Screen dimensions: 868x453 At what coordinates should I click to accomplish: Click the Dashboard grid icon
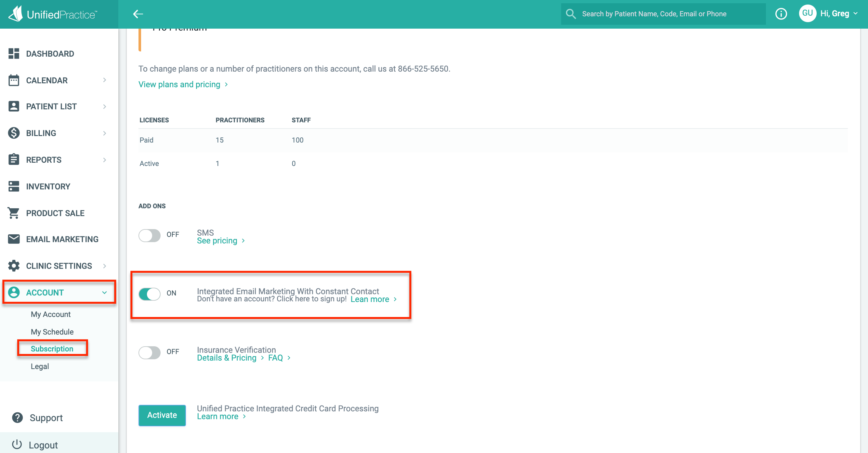pos(14,54)
